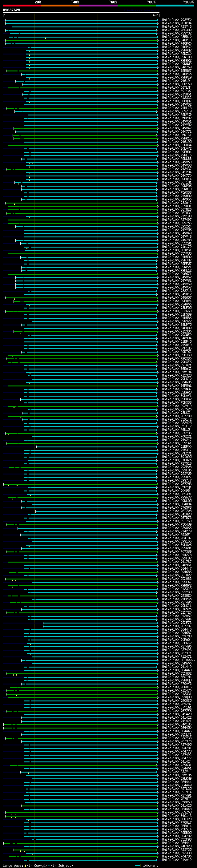197x868 pixels.
Task: Select hit label UniRef100_Q32291
Action: pos(176,243)
